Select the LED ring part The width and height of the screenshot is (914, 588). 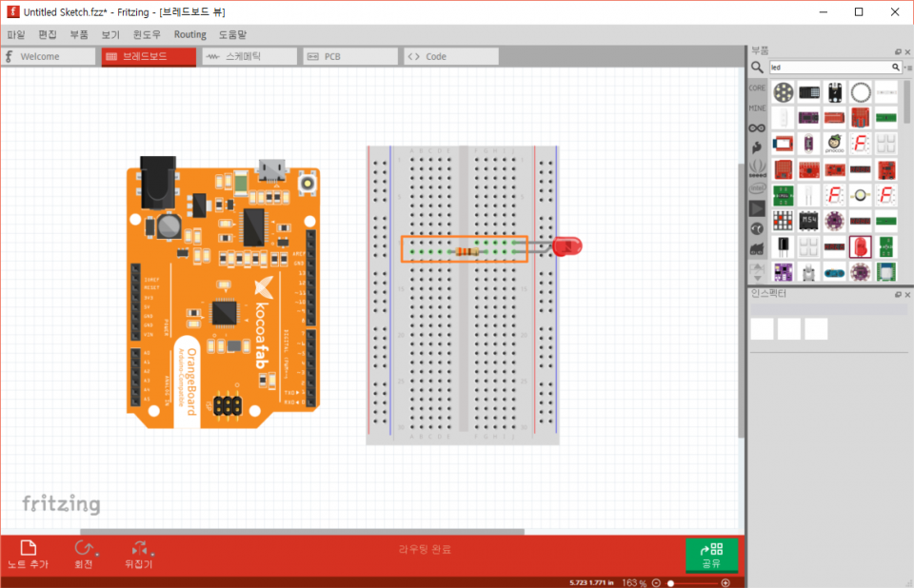point(861,92)
